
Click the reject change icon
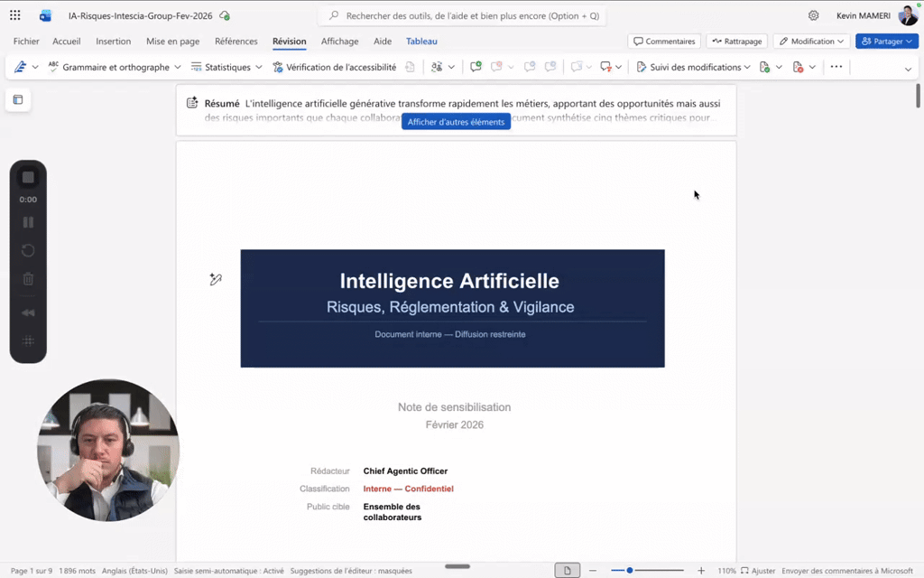[x=798, y=67]
